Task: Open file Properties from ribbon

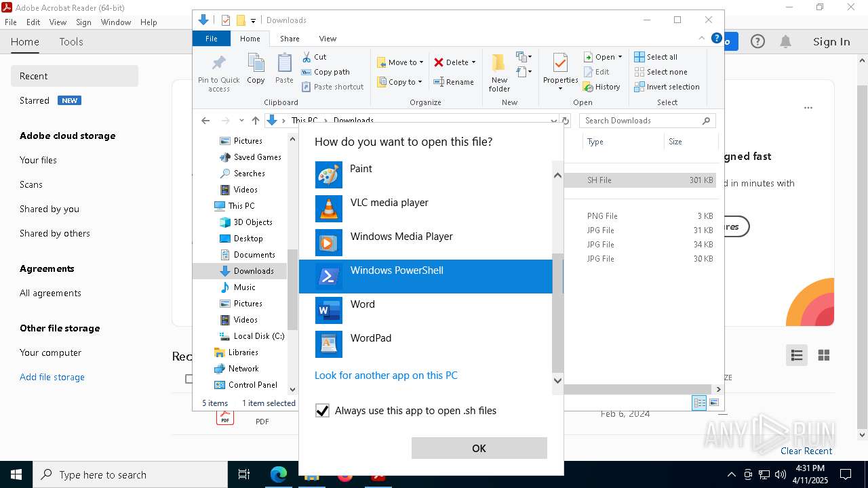Action: tap(560, 73)
